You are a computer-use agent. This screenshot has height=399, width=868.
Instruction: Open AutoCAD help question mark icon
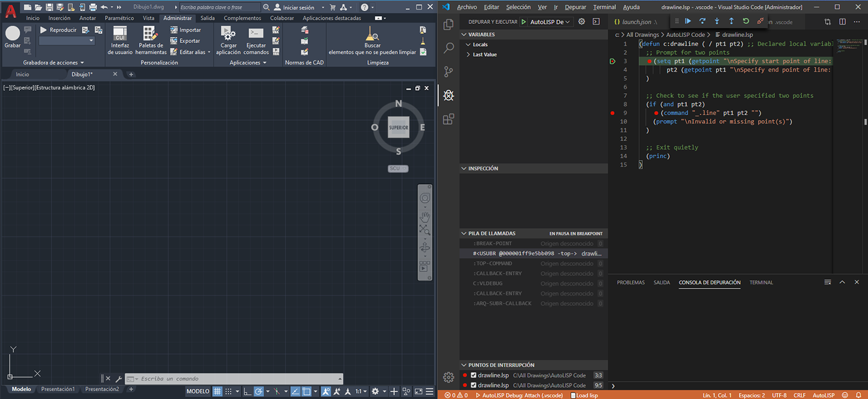[x=364, y=7]
